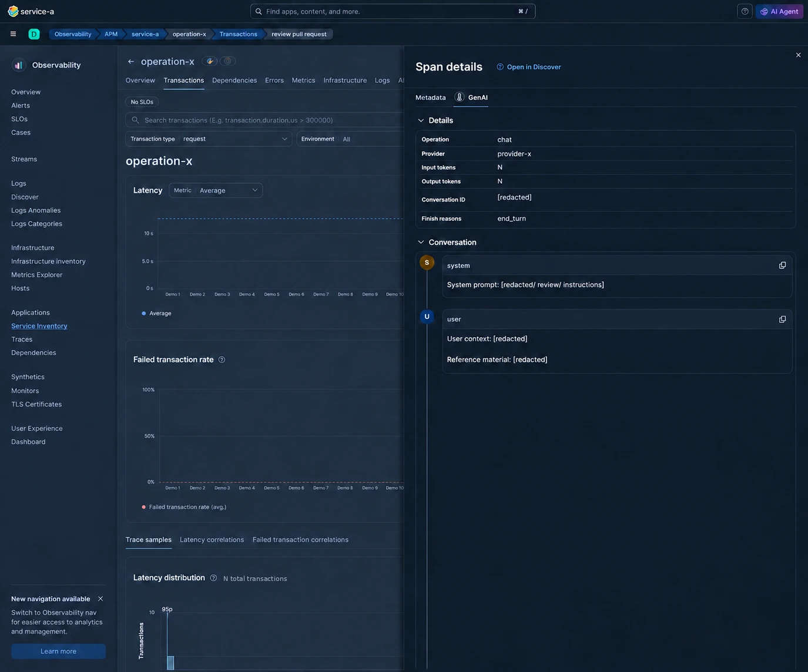Select Trace samples tab
808x672 pixels.
tap(149, 540)
